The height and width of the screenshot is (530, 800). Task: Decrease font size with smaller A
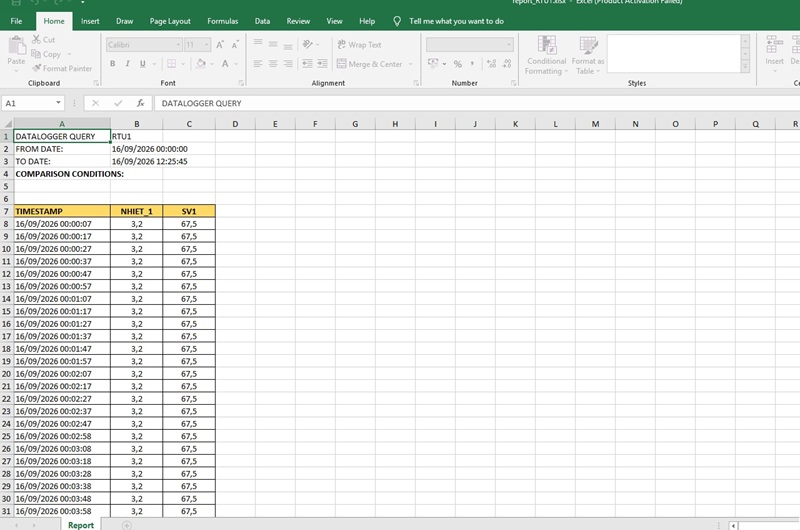tap(235, 45)
